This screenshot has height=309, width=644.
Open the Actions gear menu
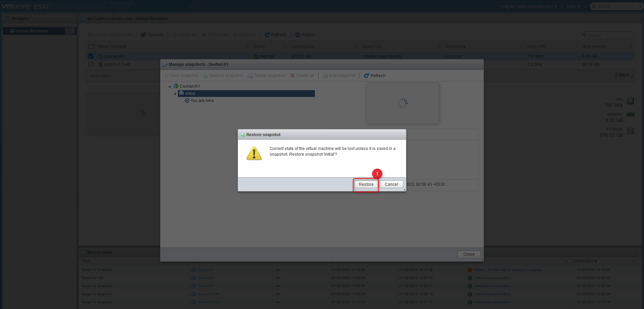(x=305, y=35)
